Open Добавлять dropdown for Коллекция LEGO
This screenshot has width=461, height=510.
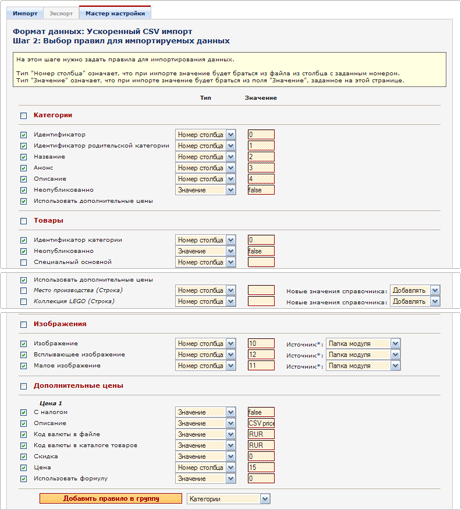415,301
